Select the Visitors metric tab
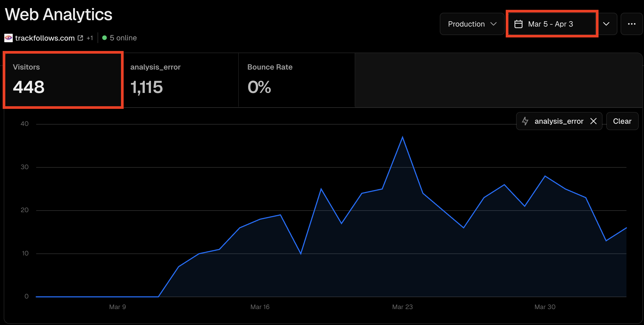Screen dimensions: 644x325 pos(63,80)
